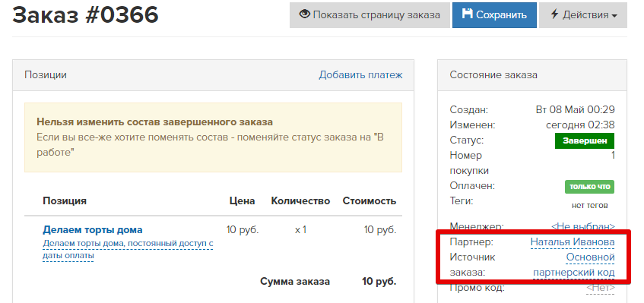This screenshot has width=644, height=303.
Task: Click the yellow completed order warning box
Action: 213,137
